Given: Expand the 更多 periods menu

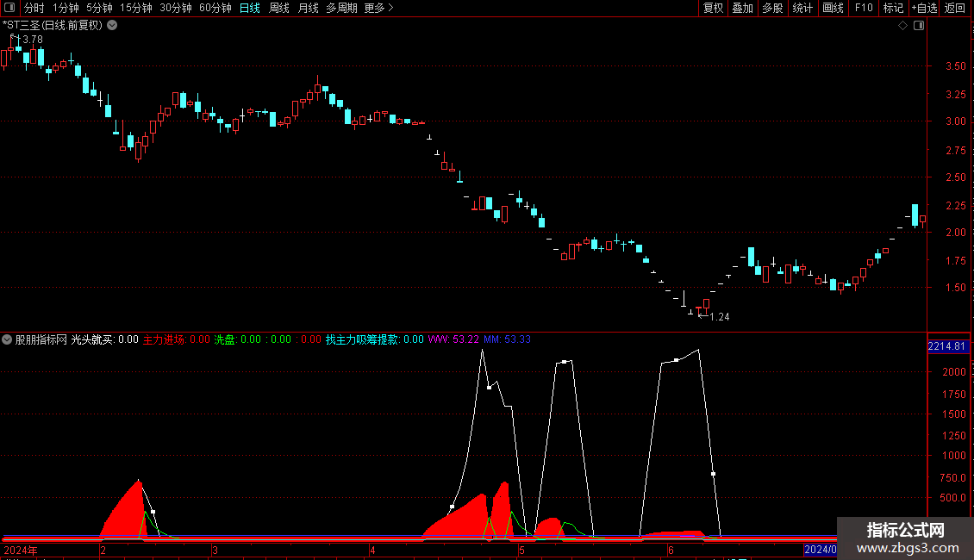Looking at the screenshot, I should pyautogui.click(x=378, y=8).
